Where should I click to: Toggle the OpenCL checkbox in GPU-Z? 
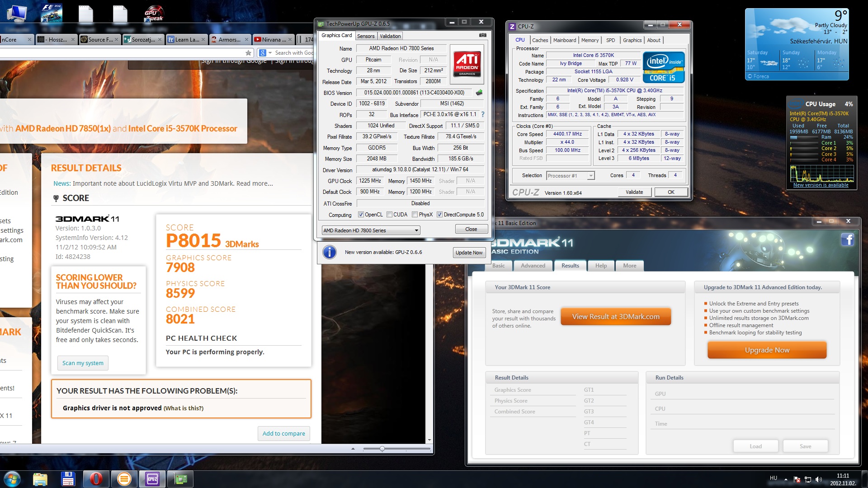(x=361, y=215)
